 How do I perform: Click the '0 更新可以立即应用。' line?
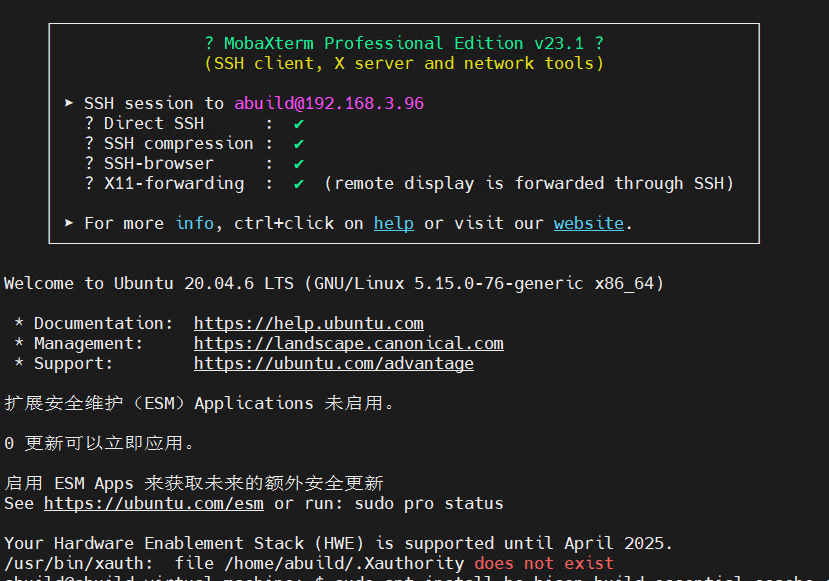pyautogui.click(x=99, y=443)
